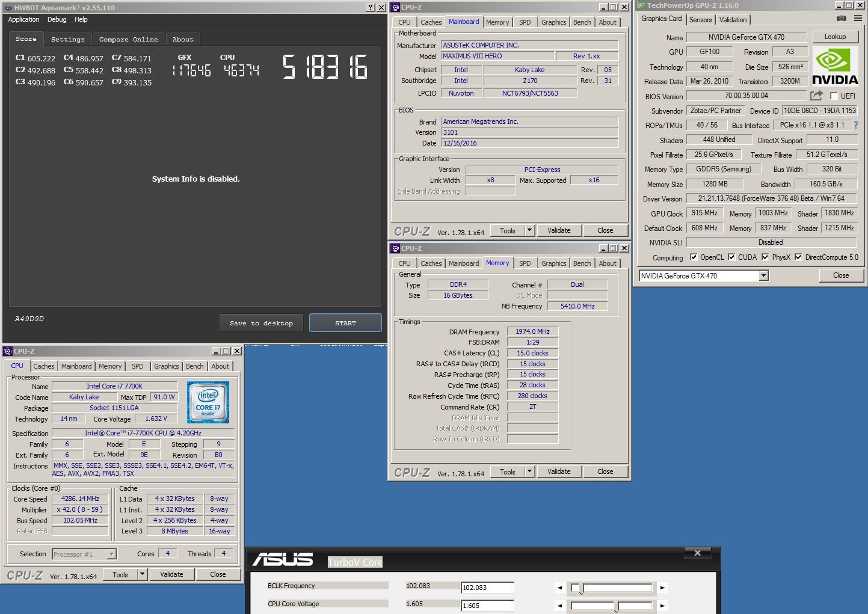This screenshot has height=614, width=868.
Task: Toggle the PhysX checkbox
Action: [765, 257]
